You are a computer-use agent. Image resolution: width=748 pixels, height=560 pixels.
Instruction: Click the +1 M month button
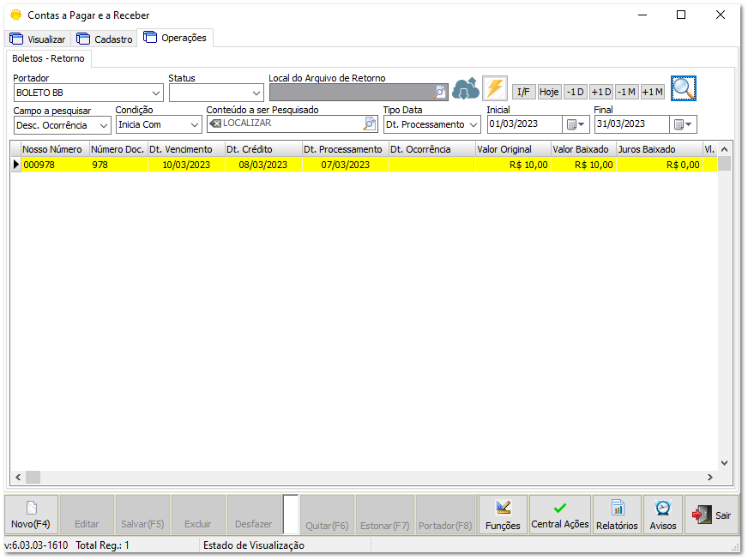point(652,92)
